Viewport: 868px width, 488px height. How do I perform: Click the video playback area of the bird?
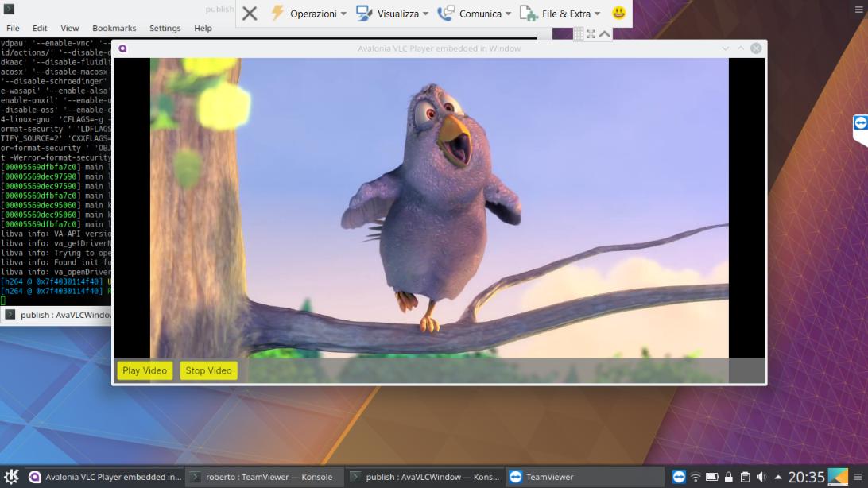(x=439, y=207)
